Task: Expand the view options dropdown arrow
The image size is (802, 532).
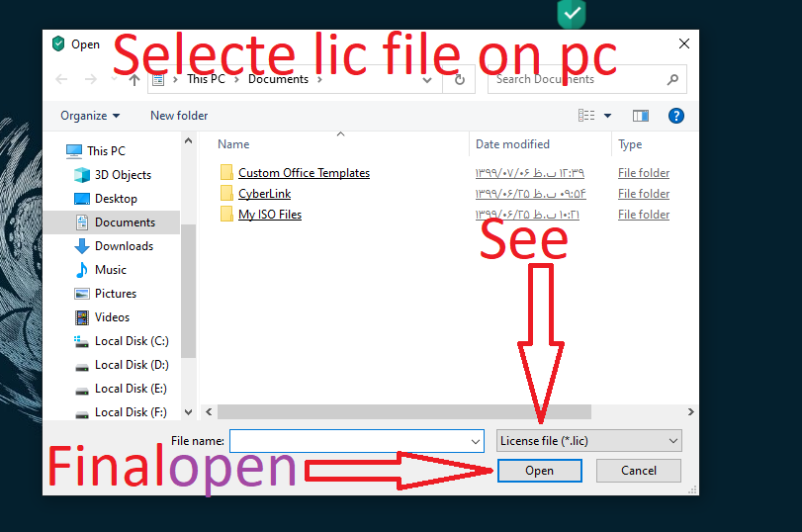Action: (x=607, y=116)
